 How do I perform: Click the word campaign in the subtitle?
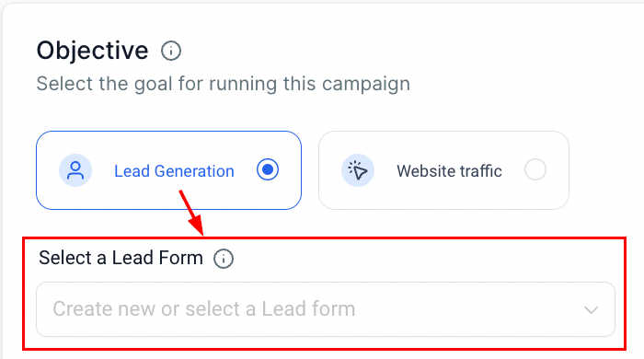pos(366,85)
